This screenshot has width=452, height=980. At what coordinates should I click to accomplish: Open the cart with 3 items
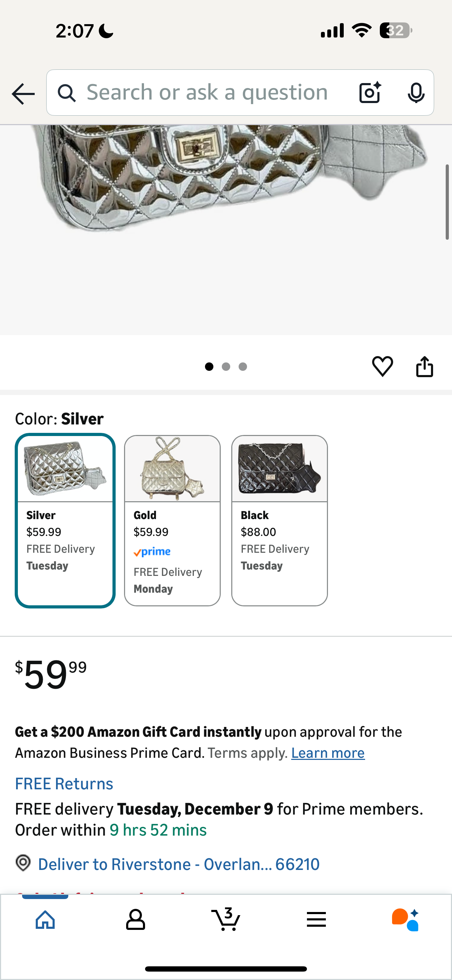click(226, 919)
